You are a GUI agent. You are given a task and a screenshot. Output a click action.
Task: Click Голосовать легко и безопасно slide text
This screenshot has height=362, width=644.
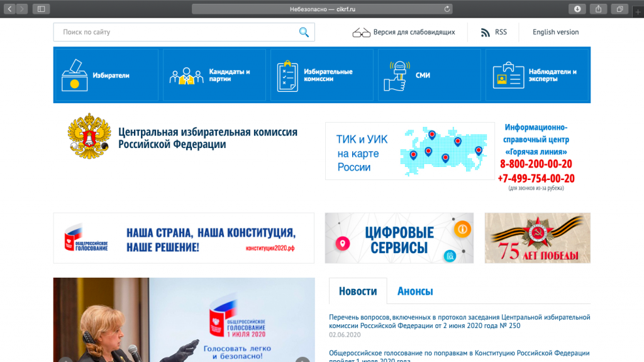237,352
